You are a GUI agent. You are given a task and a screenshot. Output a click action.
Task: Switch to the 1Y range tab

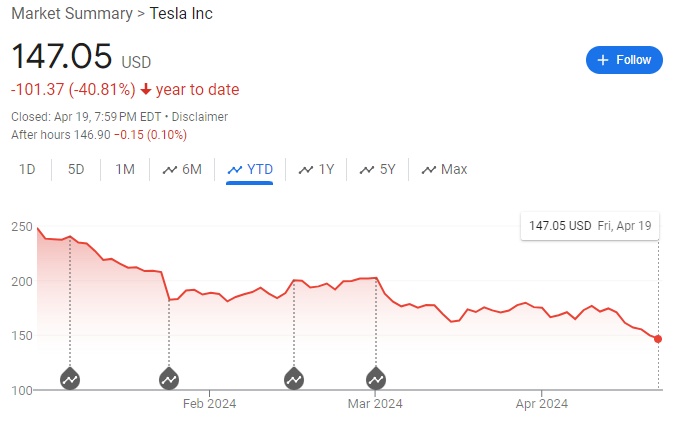coord(316,170)
